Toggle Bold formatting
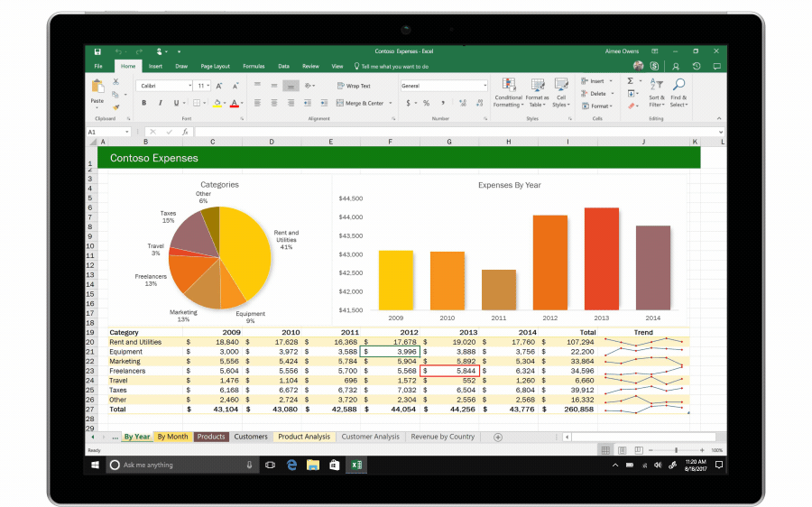The image size is (812, 507). (x=143, y=103)
